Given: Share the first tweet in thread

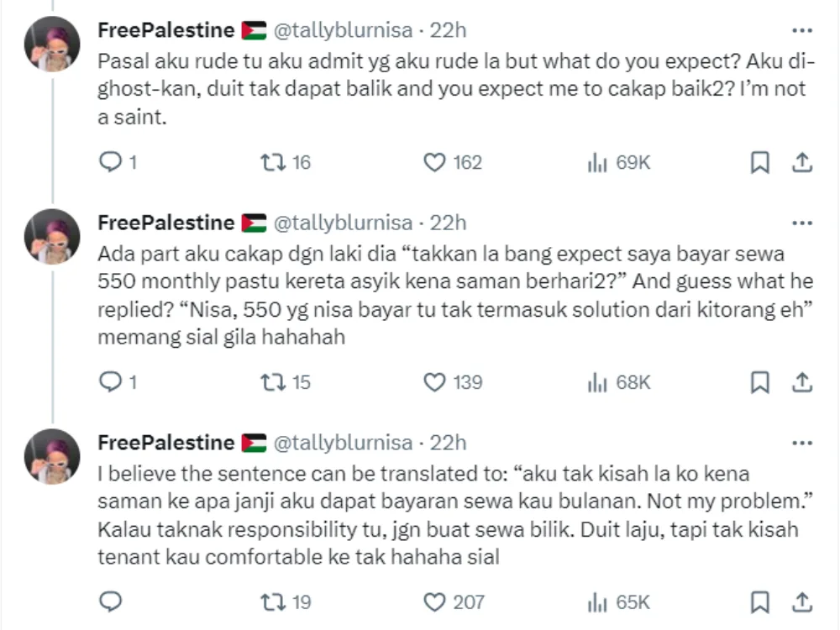Looking at the screenshot, I should point(802,162).
